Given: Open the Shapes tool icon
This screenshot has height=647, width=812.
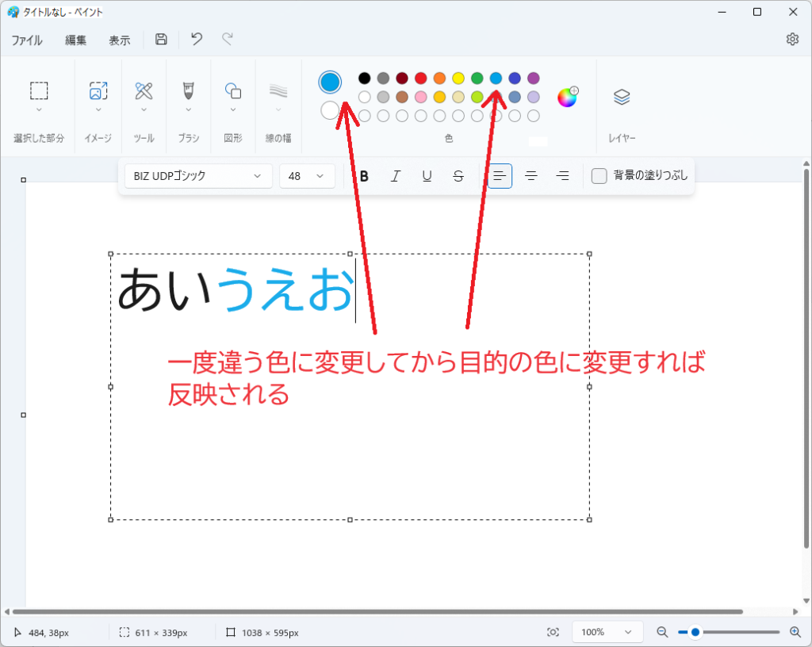Looking at the screenshot, I should [x=233, y=90].
